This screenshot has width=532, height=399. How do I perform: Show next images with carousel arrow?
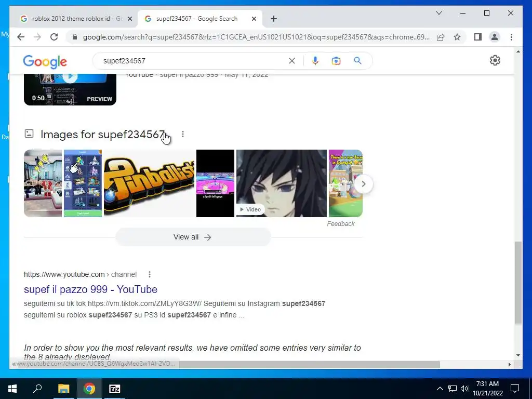tap(363, 184)
